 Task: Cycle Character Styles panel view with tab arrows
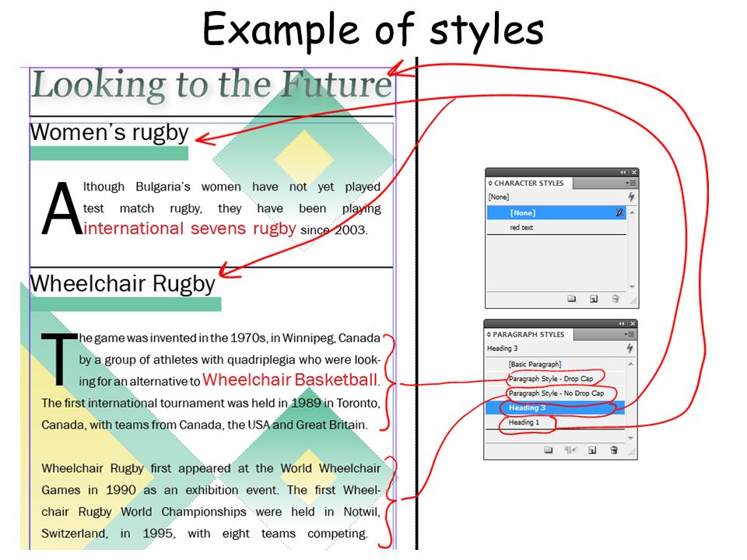tap(490, 183)
